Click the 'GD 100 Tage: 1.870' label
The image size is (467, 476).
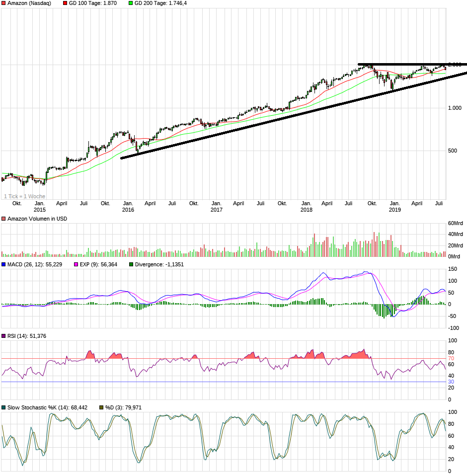pyautogui.click(x=93, y=3)
